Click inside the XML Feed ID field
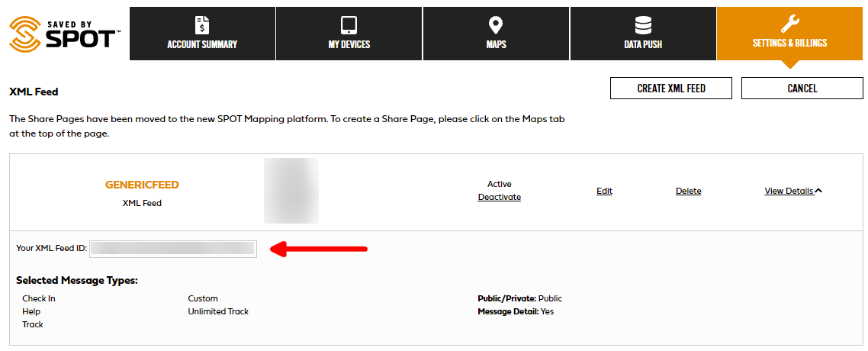The image size is (868, 351). (173, 248)
